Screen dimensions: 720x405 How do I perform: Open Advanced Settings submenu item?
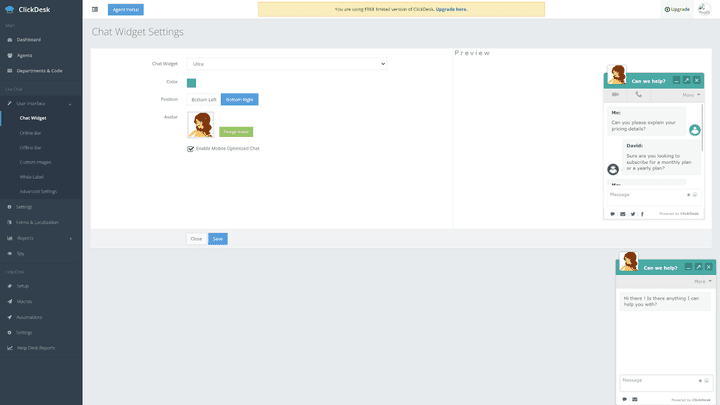pyautogui.click(x=38, y=191)
